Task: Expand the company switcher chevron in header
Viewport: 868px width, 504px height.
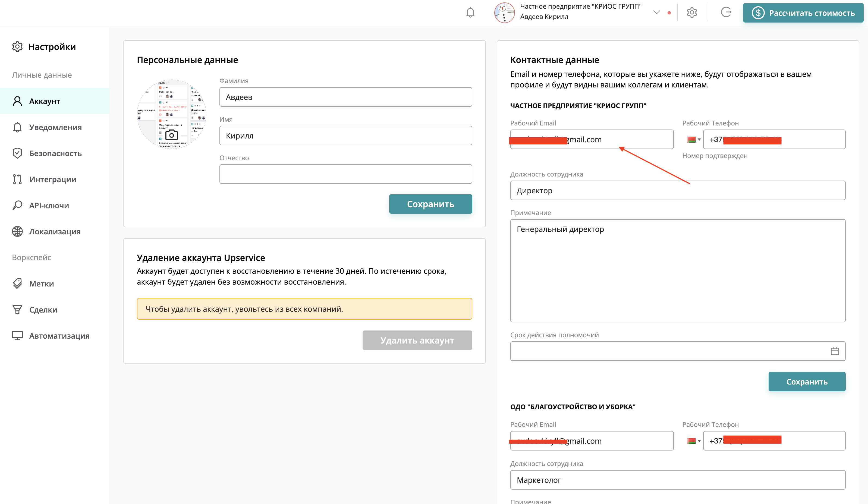Action: [x=656, y=13]
